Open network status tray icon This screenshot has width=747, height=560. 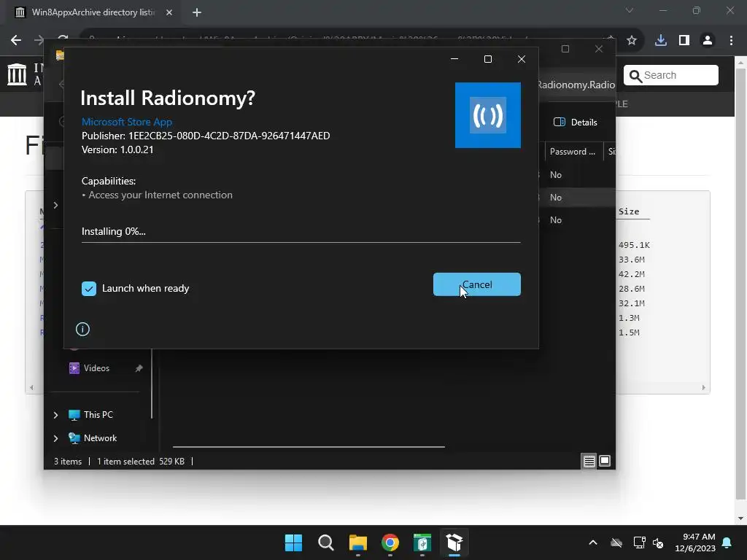pyautogui.click(x=639, y=542)
